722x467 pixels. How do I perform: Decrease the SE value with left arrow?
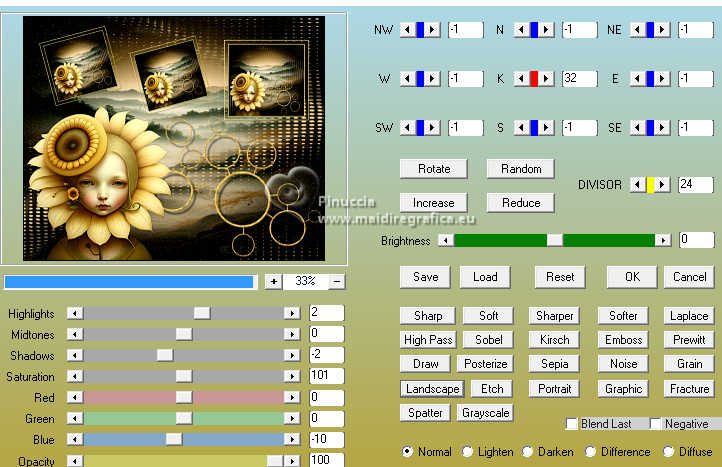[637, 128]
